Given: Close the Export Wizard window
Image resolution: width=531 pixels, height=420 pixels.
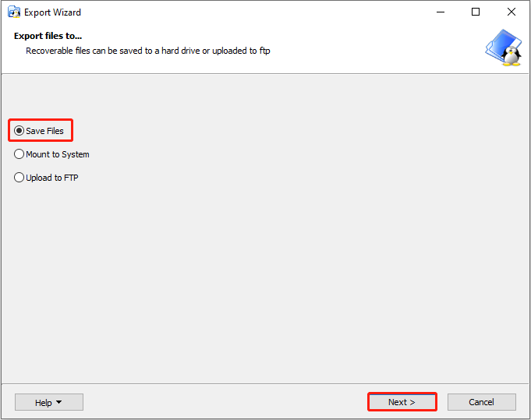Looking at the screenshot, I should click(x=512, y=12).
